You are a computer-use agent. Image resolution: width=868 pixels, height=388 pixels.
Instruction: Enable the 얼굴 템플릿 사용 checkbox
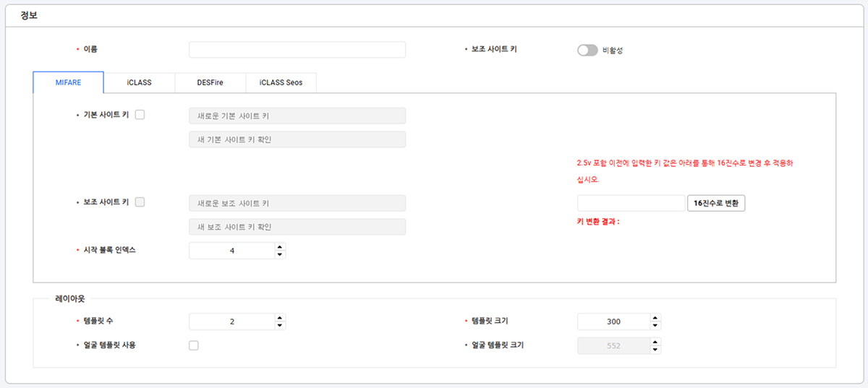coord(194,345)
